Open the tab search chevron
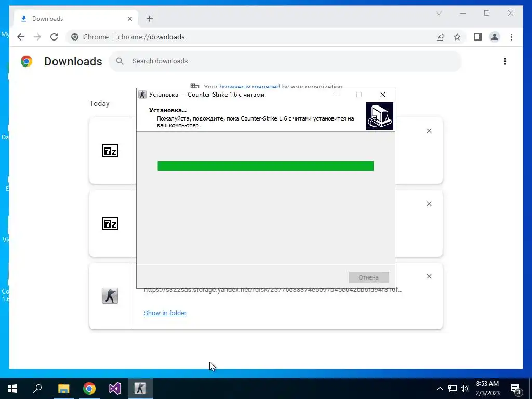532x399 pixels. (x=438, y=13)
